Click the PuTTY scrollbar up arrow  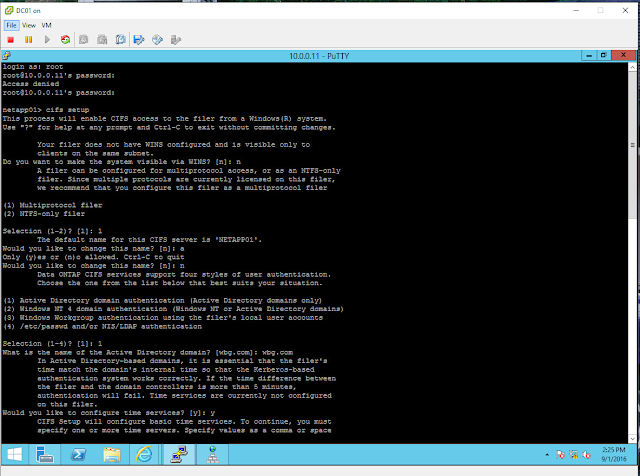(632, 67)
